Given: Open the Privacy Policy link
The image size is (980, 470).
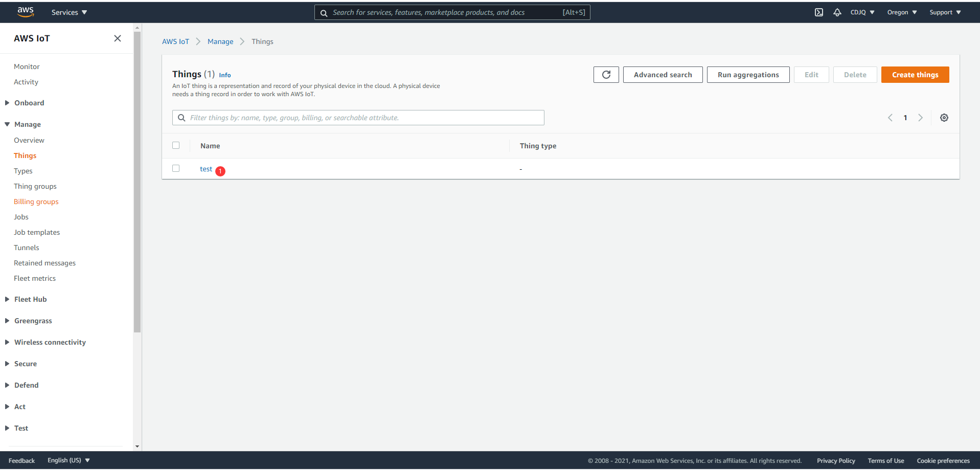Looking at the screenshot, I should [836, 461].
